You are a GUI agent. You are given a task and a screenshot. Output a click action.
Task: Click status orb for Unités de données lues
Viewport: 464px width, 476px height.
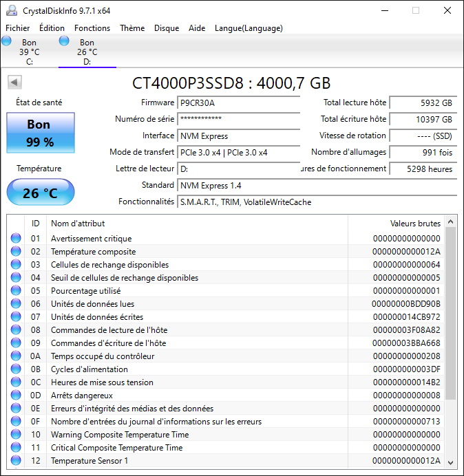pos(16,303)
